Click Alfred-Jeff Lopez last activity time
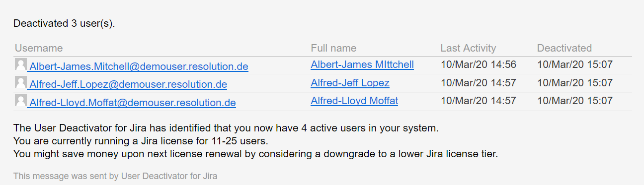The image size is (644, 185). (x=479, y=83)
